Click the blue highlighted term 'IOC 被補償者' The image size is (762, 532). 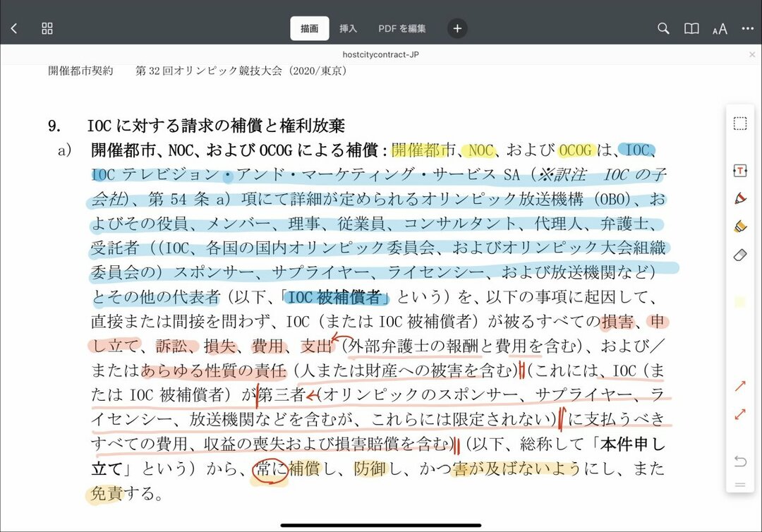(x=335, y=297)
